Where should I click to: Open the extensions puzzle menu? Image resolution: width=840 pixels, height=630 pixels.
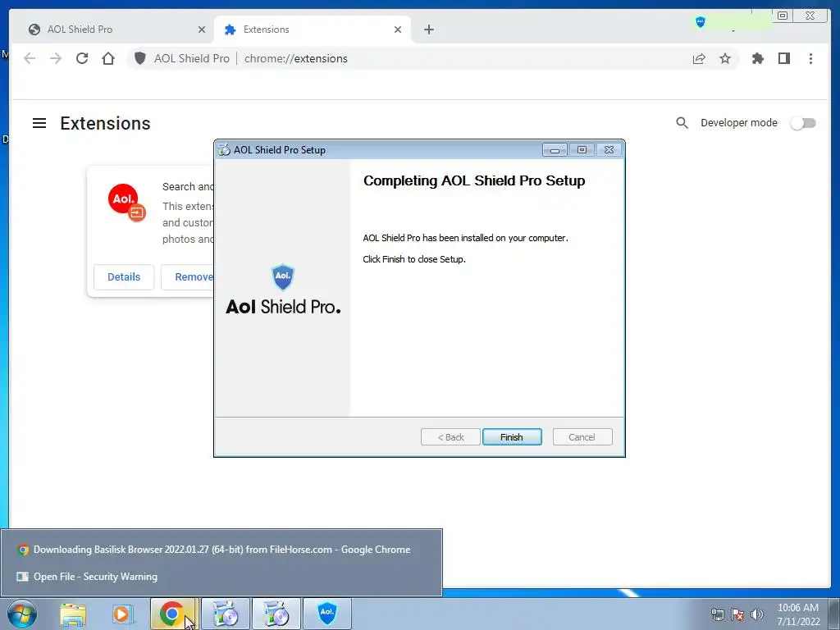click(757, 58)
